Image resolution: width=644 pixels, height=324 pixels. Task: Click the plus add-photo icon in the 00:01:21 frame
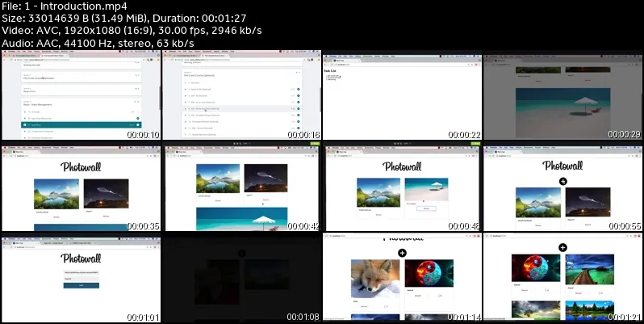tap(562, 247)
